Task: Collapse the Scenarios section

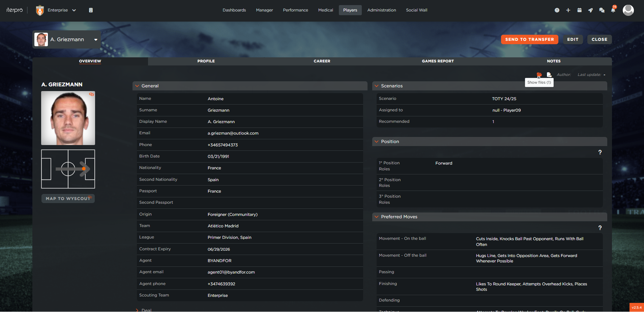Action: click(377, 86)
